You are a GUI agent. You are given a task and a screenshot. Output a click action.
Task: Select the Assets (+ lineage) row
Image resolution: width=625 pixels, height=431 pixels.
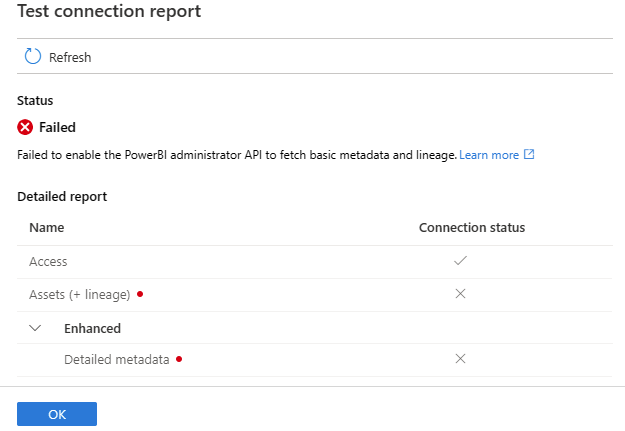[80, 294]
